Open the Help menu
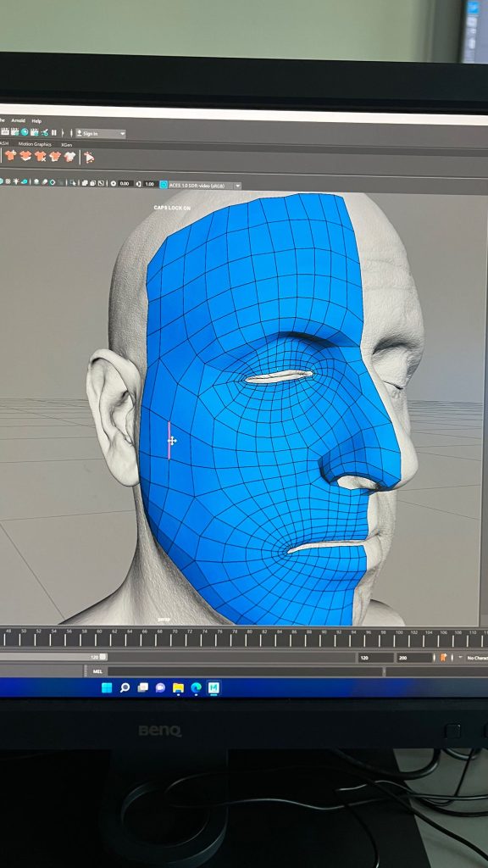This screenshot has height=868, width=488. pyautogui.click(x=36, y=120)
